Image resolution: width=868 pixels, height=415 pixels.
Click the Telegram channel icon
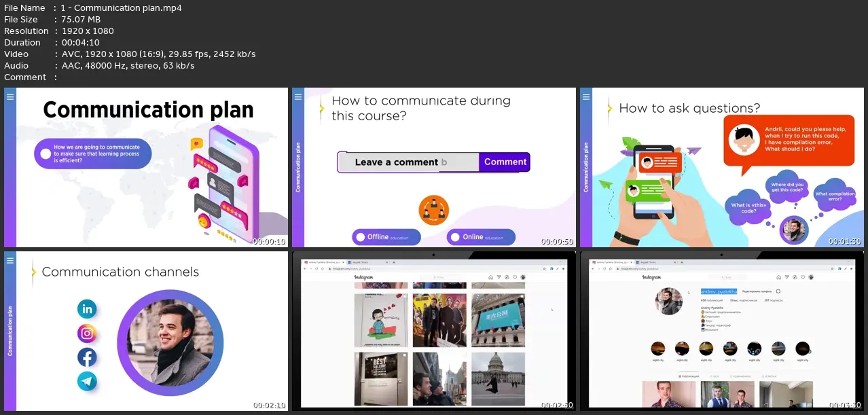87,381
